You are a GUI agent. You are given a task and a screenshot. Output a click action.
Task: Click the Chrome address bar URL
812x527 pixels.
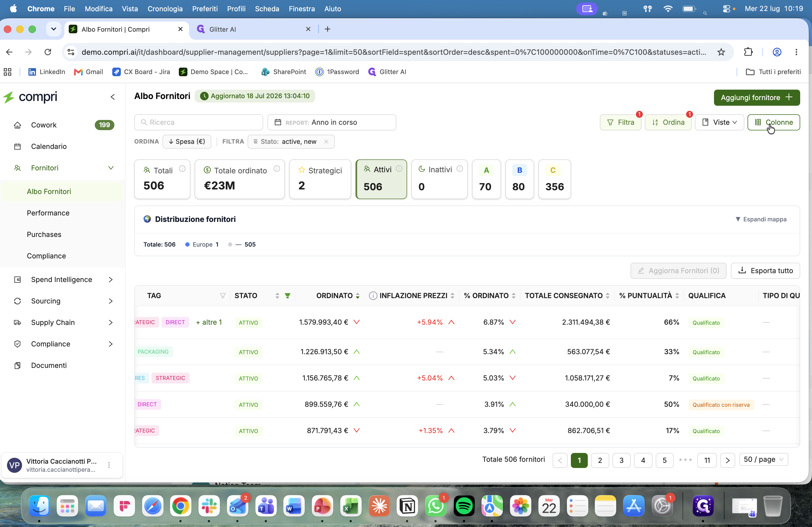pos(394,52)
